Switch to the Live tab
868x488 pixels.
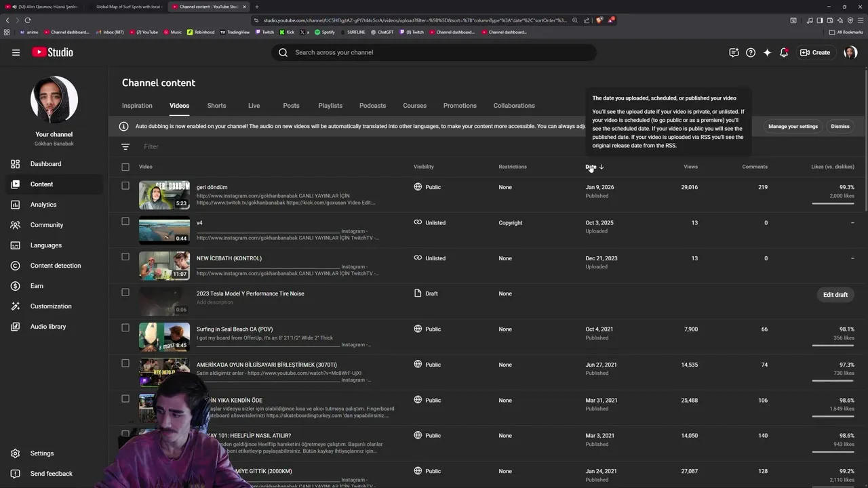point(254,106)
